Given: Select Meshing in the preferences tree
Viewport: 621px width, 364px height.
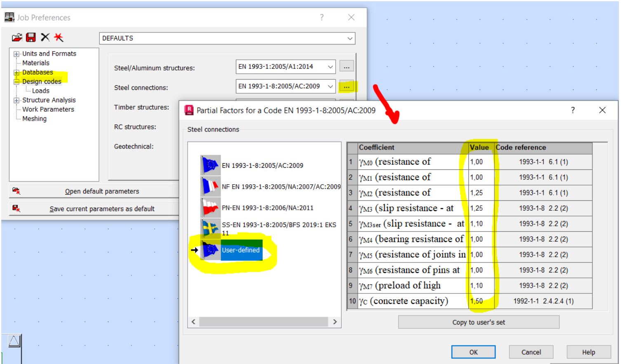Looking at the screenshot, I should [x=35, y=119].
